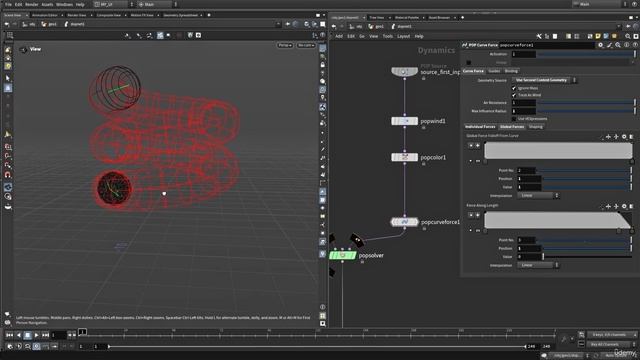The image size is (640, 360).
Task: Stop playback in the playbar
Action: click(27, 335)
